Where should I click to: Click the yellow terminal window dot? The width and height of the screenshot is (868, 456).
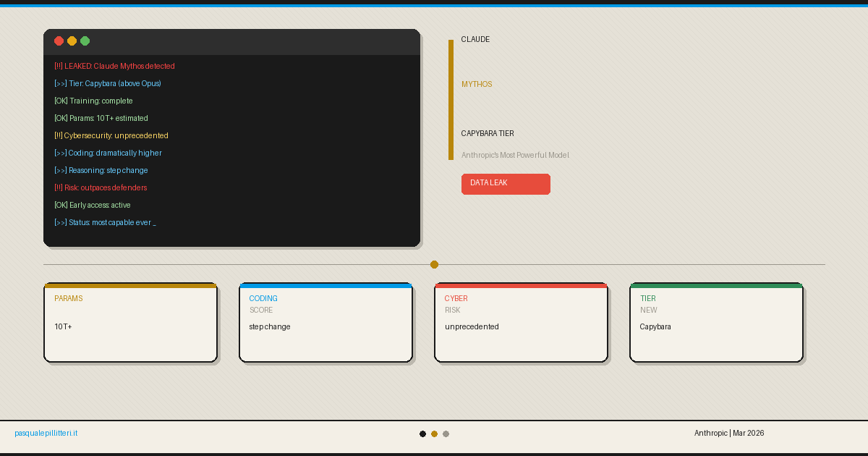(72, 41)
